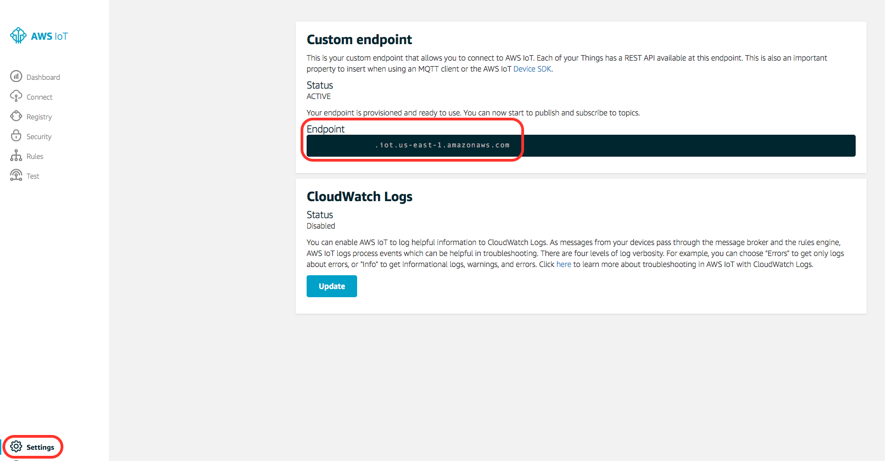Open the Device SDK link
Screen dimensions: 885x461
pyautogui.click(x=532, y=69)
